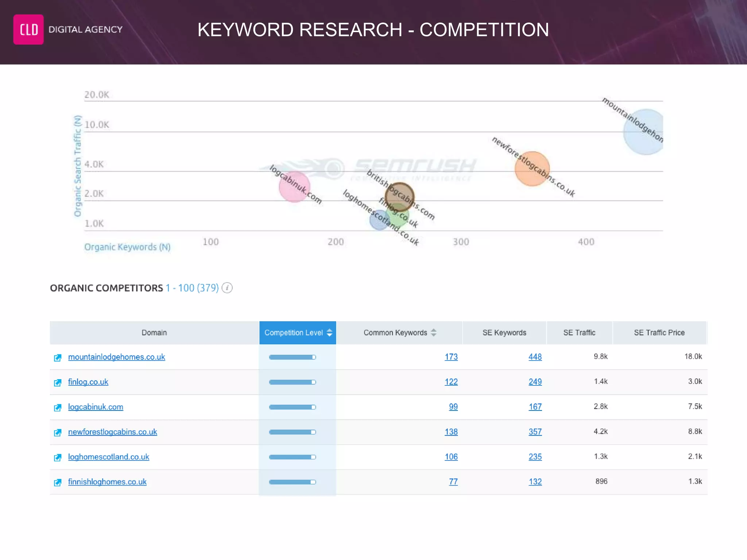The width and height of the screenshot is (747, 560).
Task: Open external link icon for logcabinuk.com
Action: (x=58, y=408)
